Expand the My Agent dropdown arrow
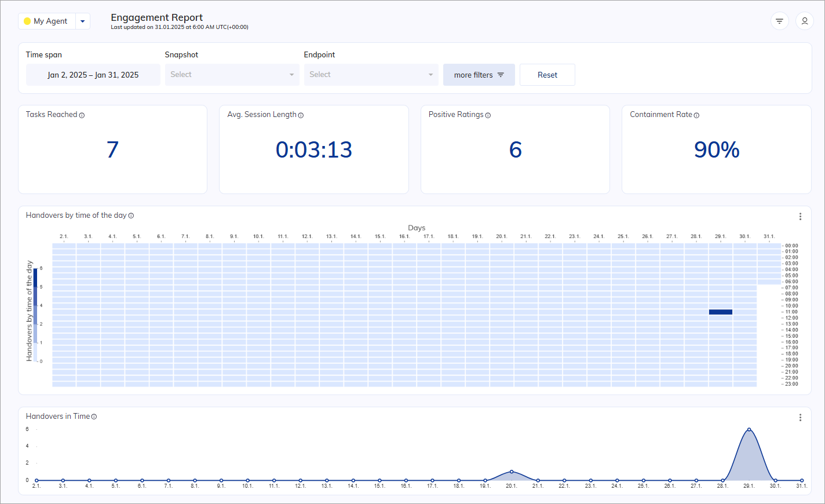 [83, 21]
